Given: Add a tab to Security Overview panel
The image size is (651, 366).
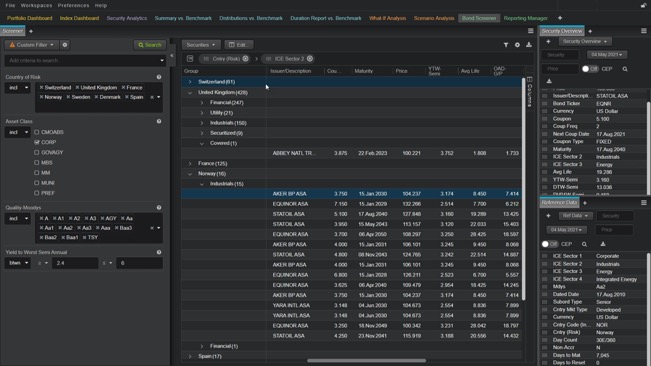Looking at the screenshot, I should click(x=590, y=31).
